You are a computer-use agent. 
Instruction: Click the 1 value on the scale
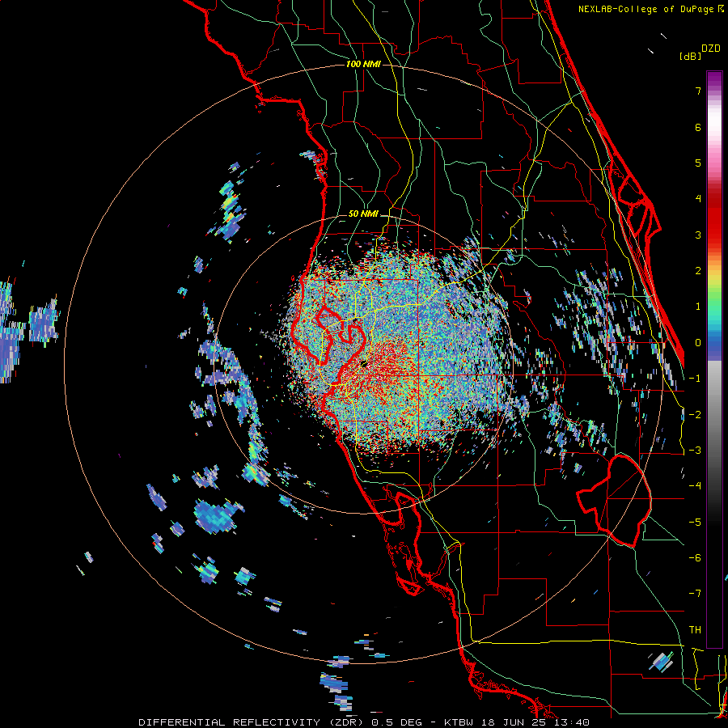698,306
